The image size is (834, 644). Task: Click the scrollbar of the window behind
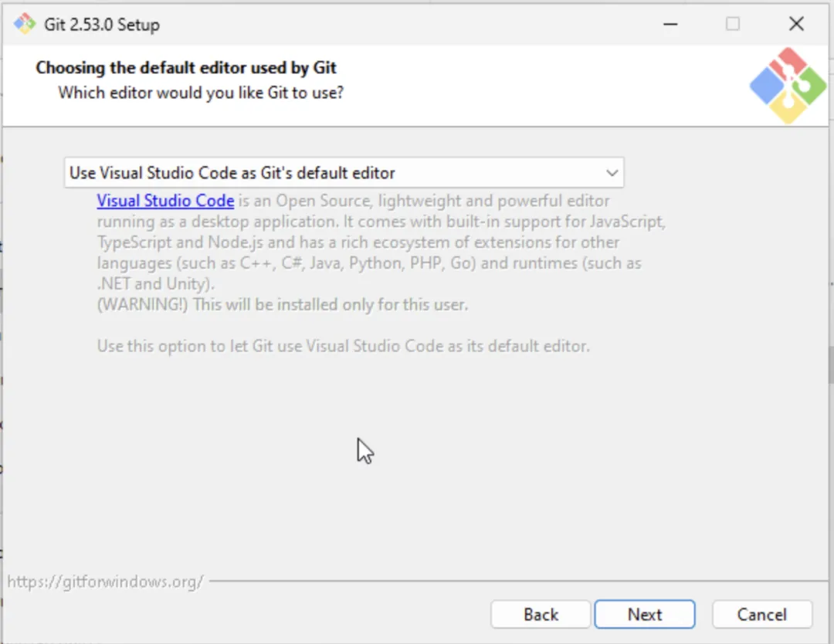pyautogui.click(x=832, y=364)
